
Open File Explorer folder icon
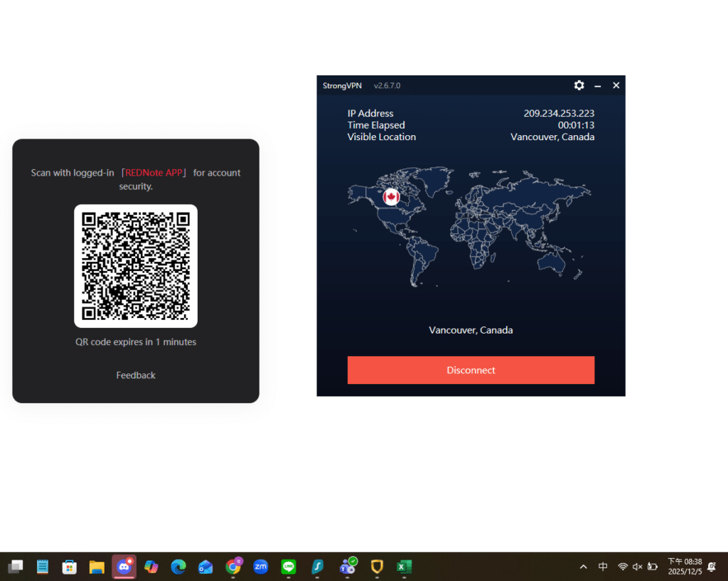coord(97,567)
